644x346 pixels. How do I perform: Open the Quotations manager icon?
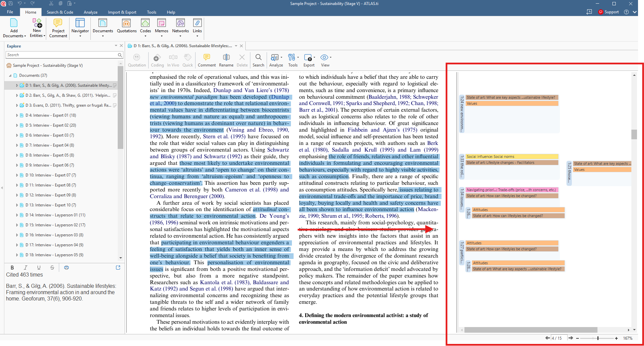126,26
